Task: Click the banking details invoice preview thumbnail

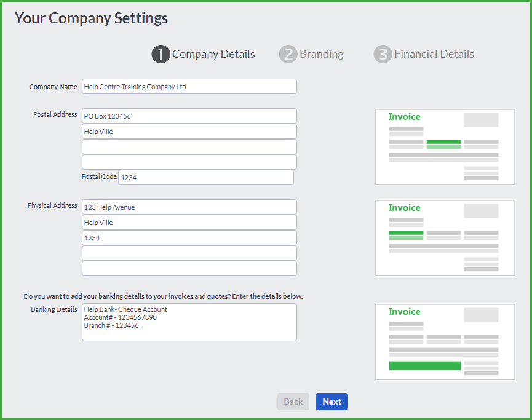Action: 445,342
